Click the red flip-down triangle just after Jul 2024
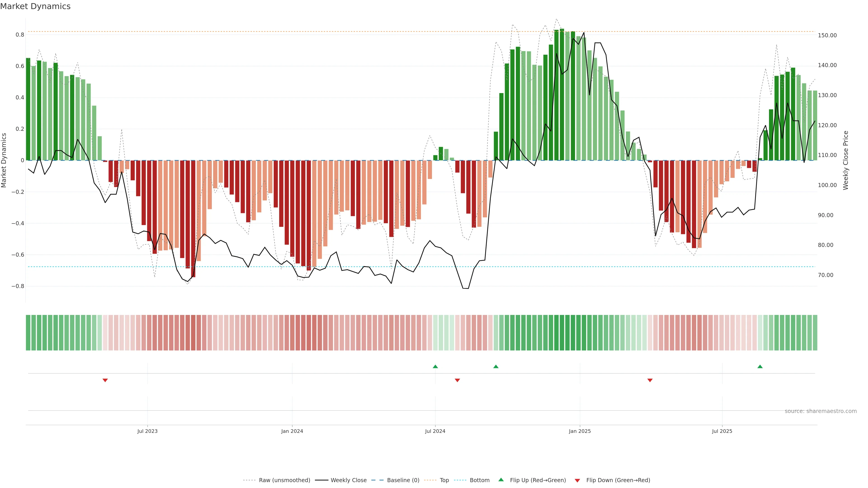Image resolution: width=868 pixels, height=488 pixels. click(x=457, y=380)
